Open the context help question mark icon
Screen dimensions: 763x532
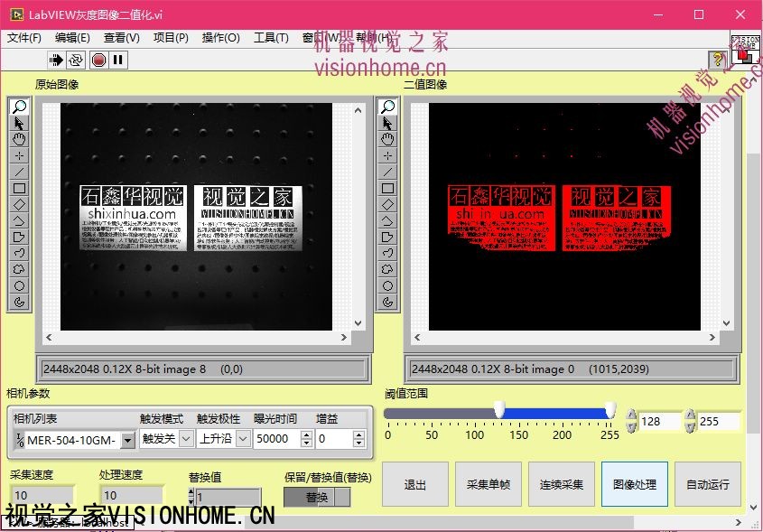coord(718,60)
